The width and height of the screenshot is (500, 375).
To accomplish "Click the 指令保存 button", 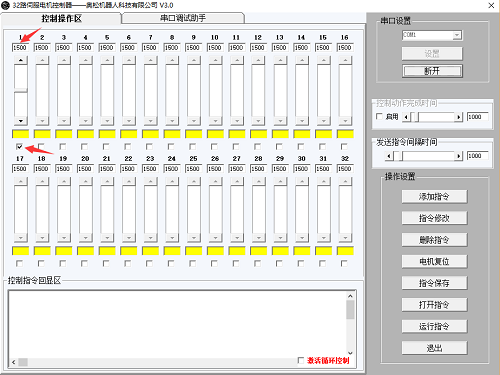I will (434, 283).
